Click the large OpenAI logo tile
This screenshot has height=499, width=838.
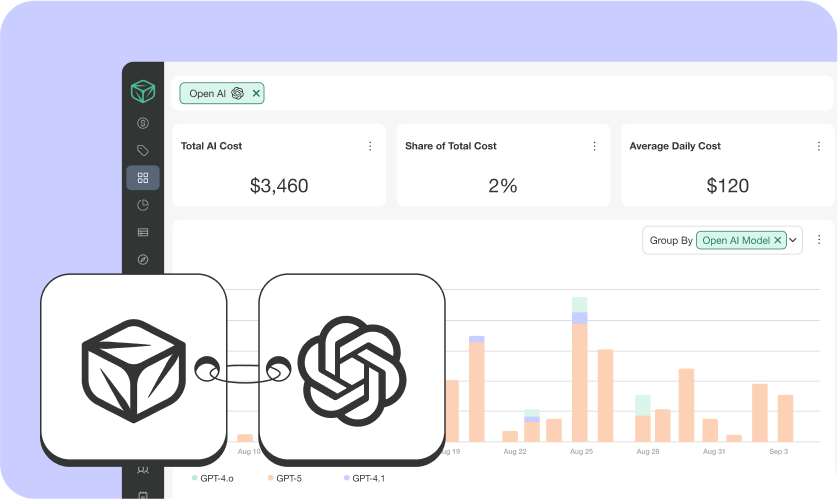[x=351, y=367]
